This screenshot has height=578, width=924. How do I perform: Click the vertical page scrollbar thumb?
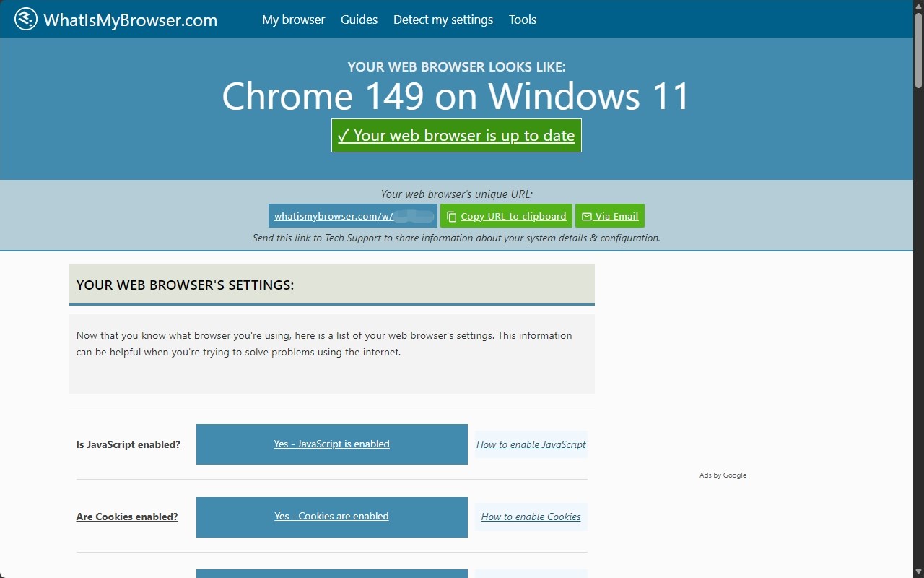click(918, 51)
